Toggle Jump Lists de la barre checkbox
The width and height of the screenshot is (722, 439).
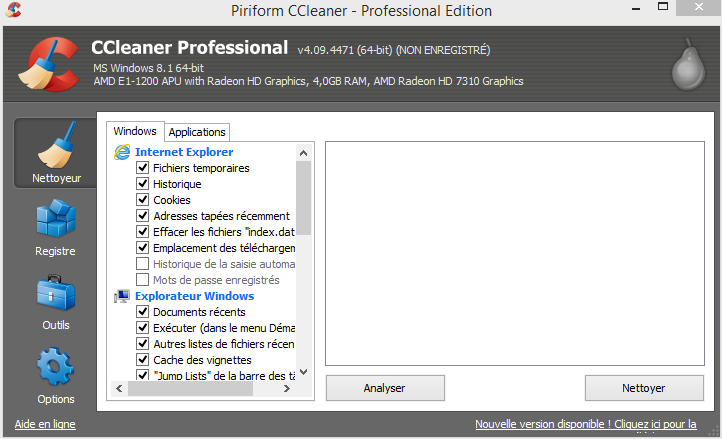[x=142, y=375]
